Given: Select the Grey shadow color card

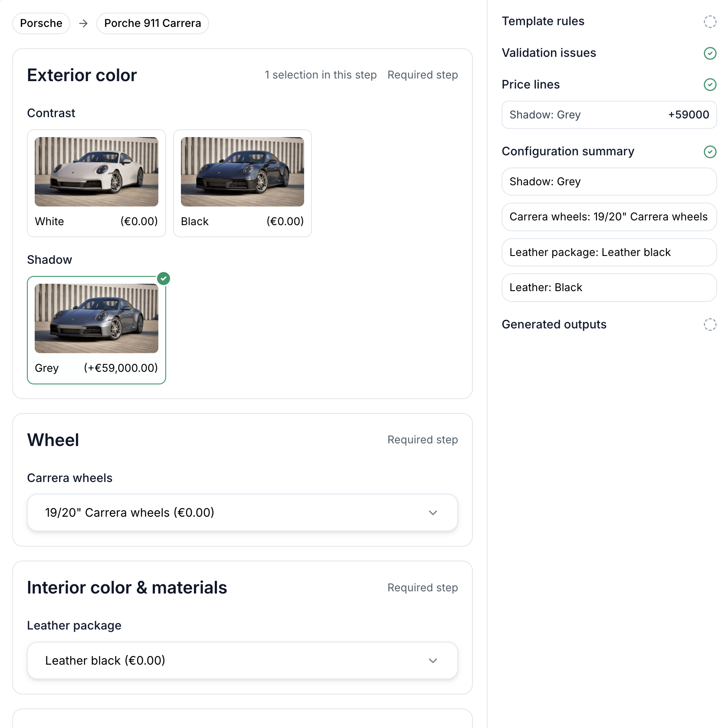Looking at the screenshot, I should click(96, 330).
